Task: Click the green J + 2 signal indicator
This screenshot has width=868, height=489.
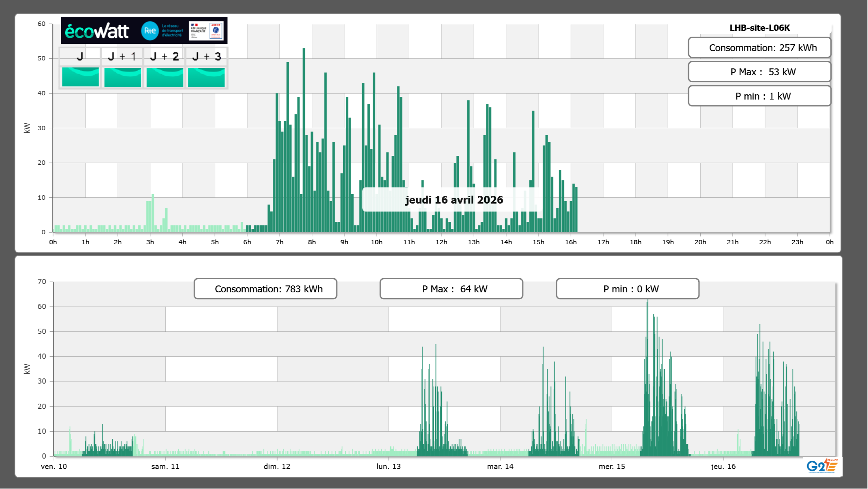Action: (165, 77)
